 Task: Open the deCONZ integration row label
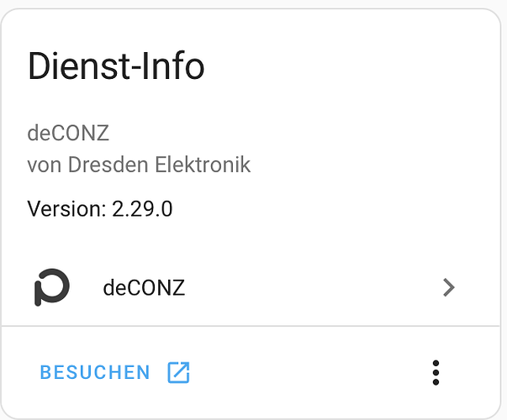(144, 287)
